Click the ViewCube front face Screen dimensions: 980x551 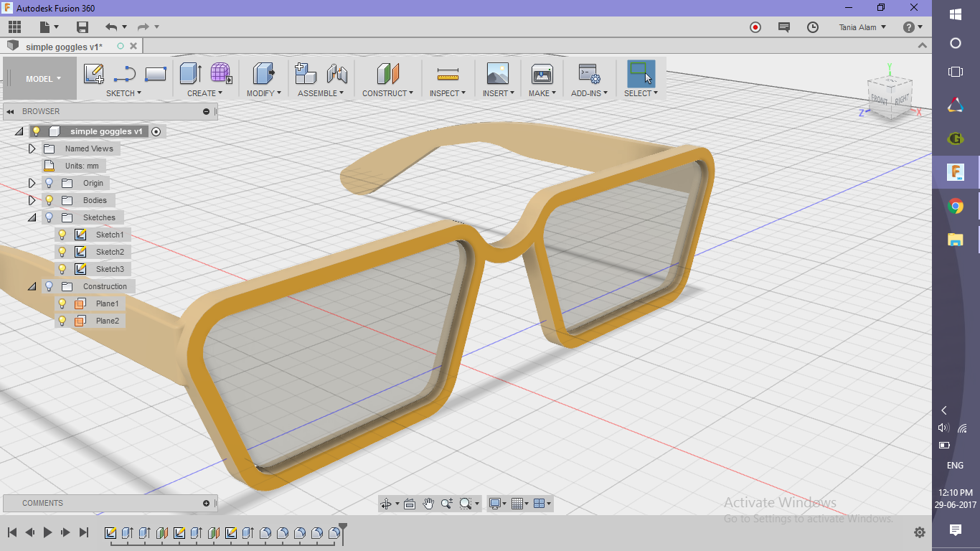pos(879,100)
